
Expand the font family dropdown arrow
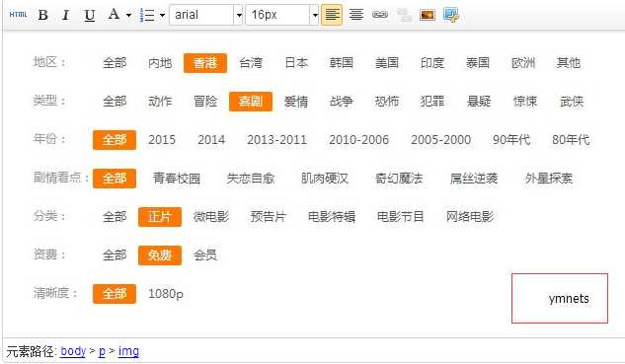point(239,15)
